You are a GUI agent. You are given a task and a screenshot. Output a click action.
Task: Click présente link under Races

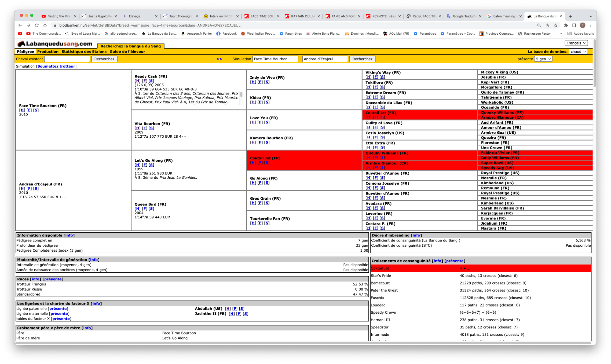pyautogui.click(x=53, y=279)
